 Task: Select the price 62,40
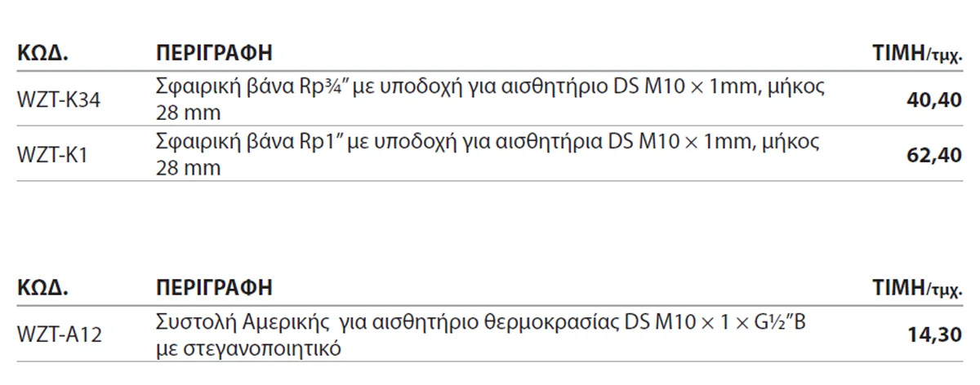point(934,154)
